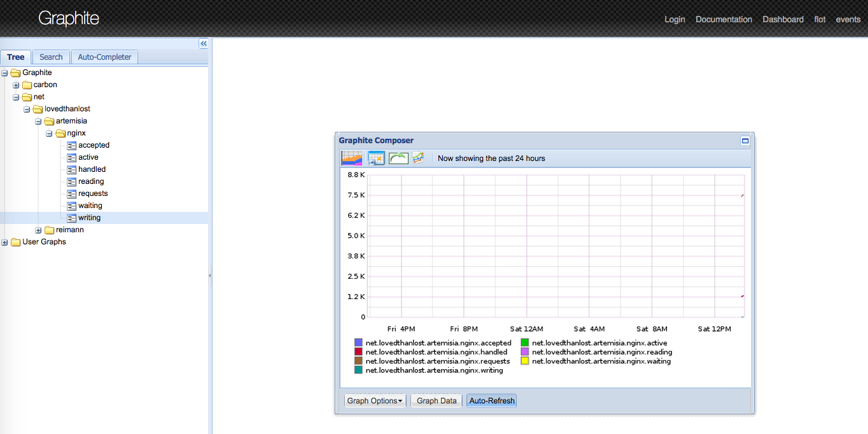Open the Graph Options dropdown

pos(375,401)
